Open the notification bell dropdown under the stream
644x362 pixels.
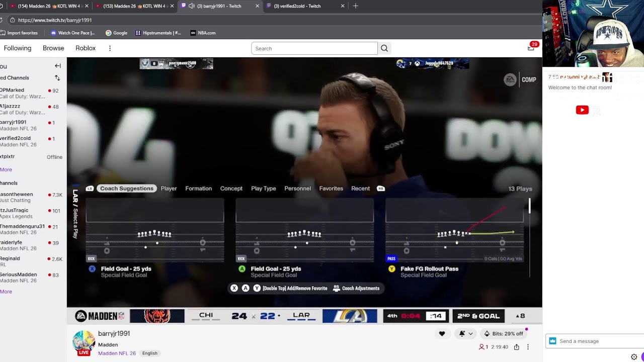tap(466, 333)
